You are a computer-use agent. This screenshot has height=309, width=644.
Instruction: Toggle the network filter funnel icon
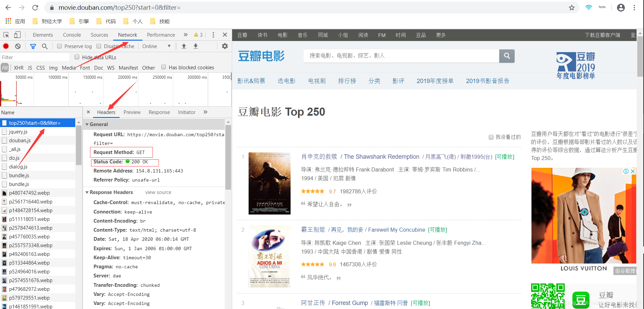(x=33, y=46)
